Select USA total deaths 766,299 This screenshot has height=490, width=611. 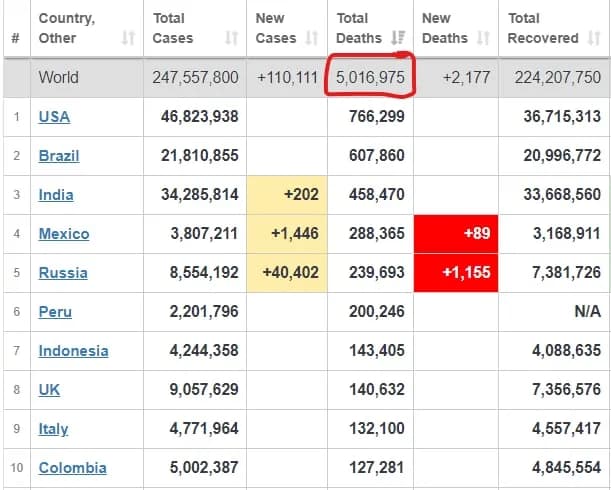tap(377, 116)
